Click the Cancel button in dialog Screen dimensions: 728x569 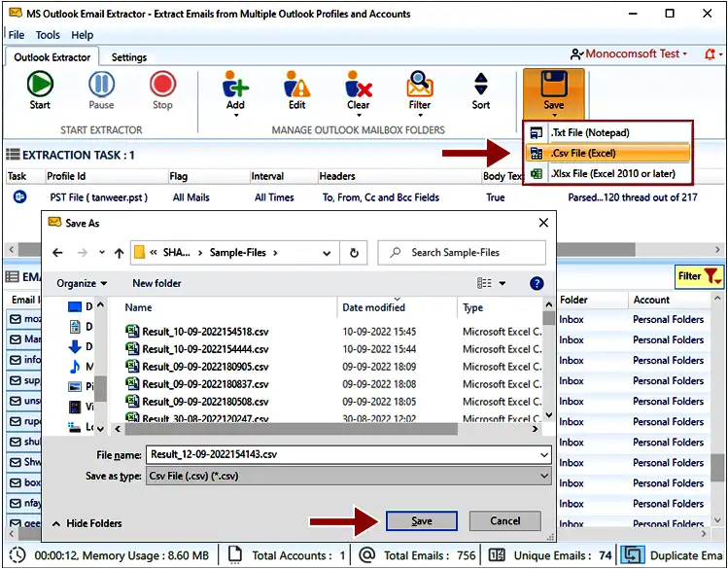click(505, 521)
